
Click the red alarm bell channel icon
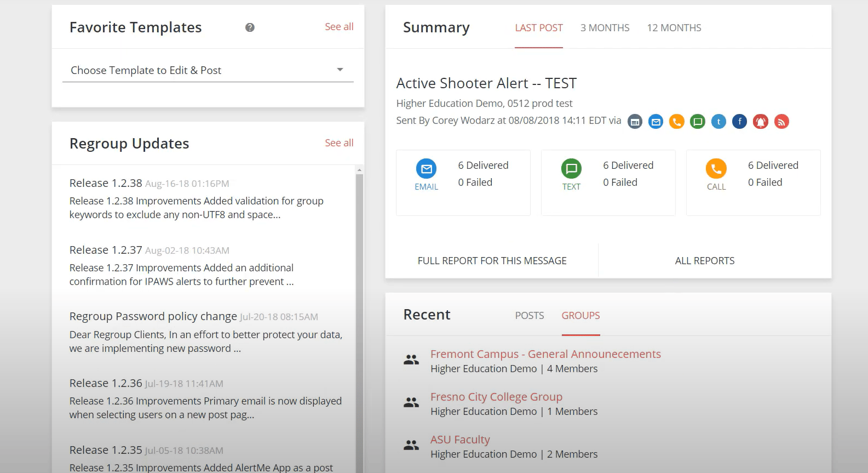pos(761,122)
